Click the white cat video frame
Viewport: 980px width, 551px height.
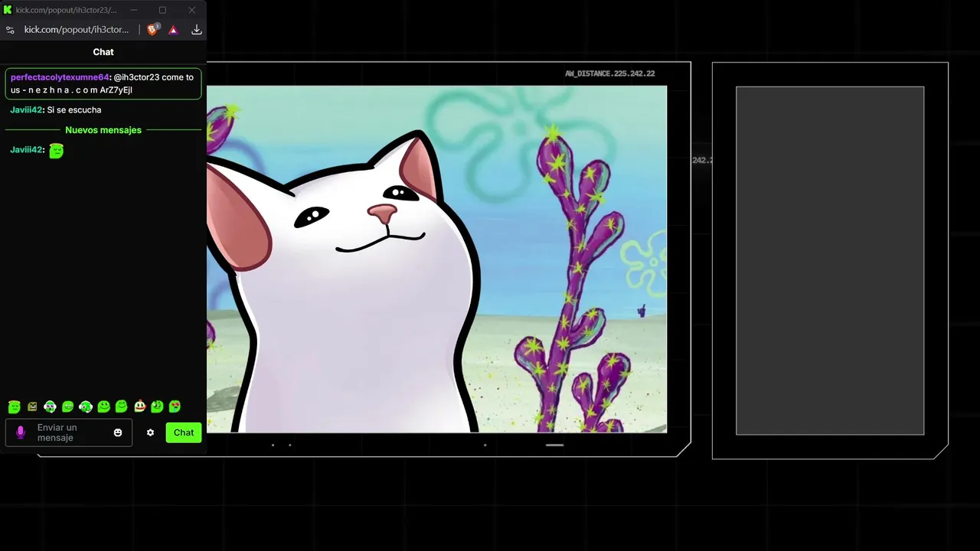click(436, 259)
